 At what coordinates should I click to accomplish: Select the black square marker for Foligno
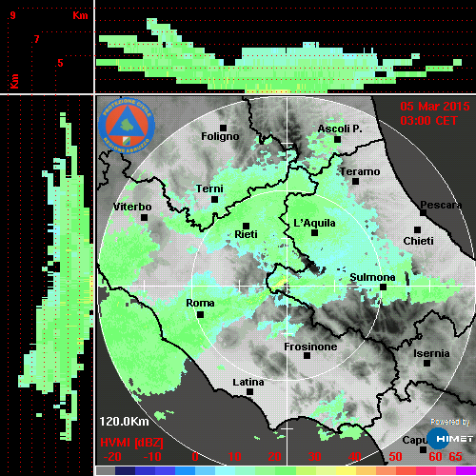223,128
